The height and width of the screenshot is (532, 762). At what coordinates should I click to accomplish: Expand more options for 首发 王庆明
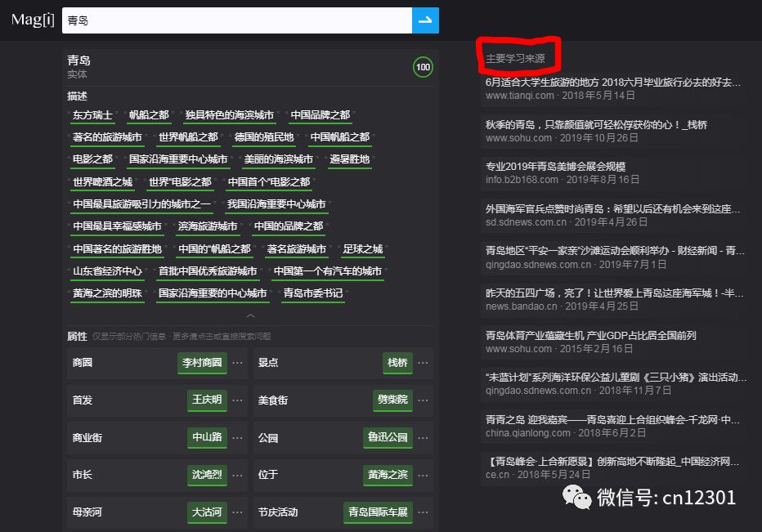[237, 400]
